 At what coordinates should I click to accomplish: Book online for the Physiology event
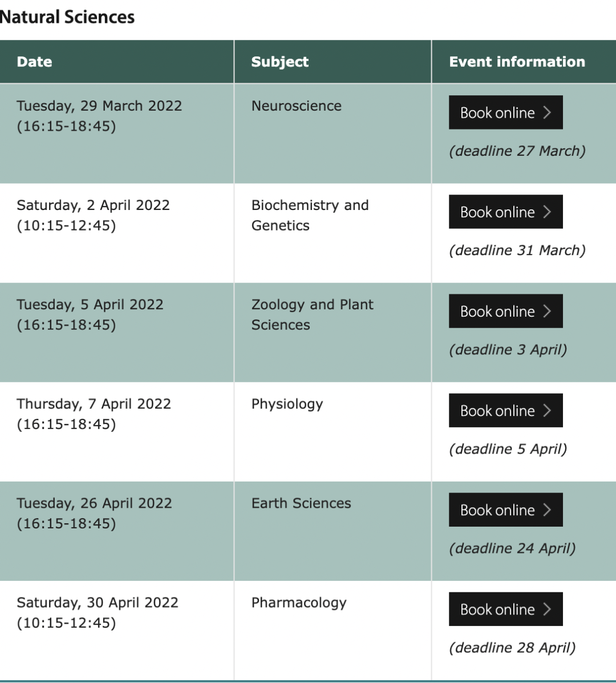(x=505, y=410)
